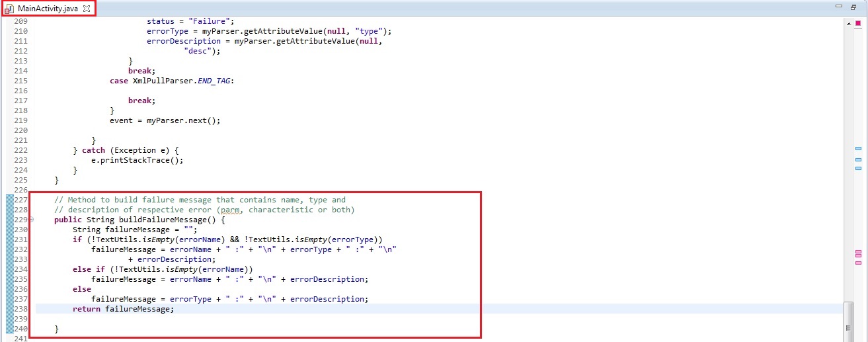This screenshot has width=868, height=342.
Task: Click the scroll up arrow of editor
Action: coord(848,22)
